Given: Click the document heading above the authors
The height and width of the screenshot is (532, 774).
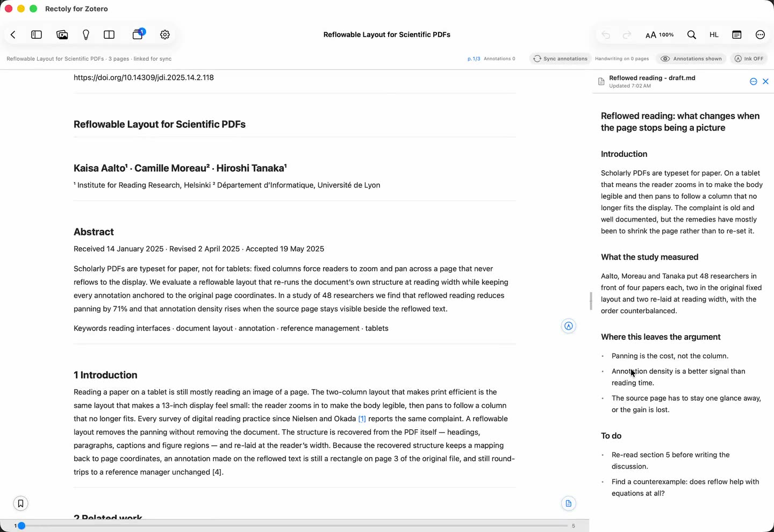Looking at the screenshot, I should coord(160,125).
